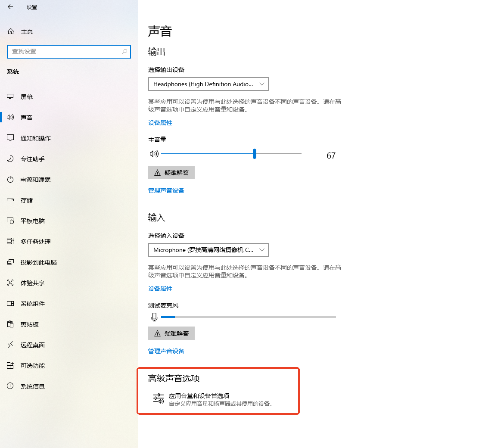Click the 存储 drive icon
The width and height of the screenshot is (479, 448).
tap(10, 200)
